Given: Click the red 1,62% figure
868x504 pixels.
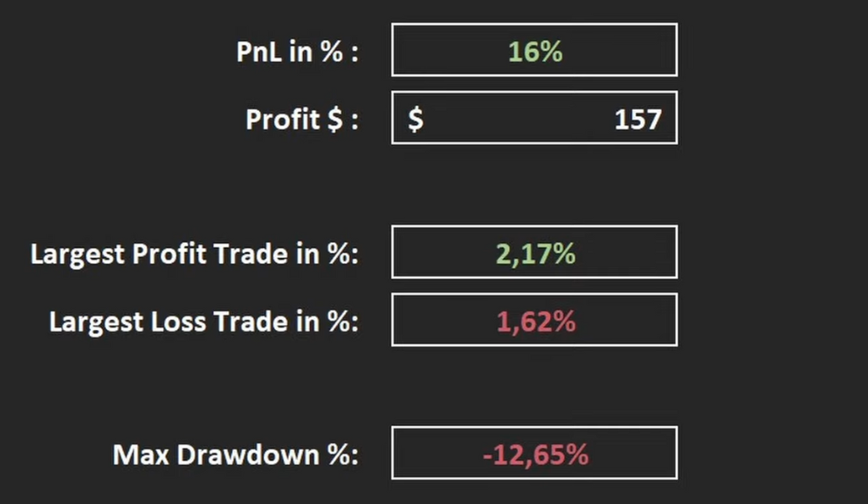Looking at the screenshot, I should coord(536,322).
